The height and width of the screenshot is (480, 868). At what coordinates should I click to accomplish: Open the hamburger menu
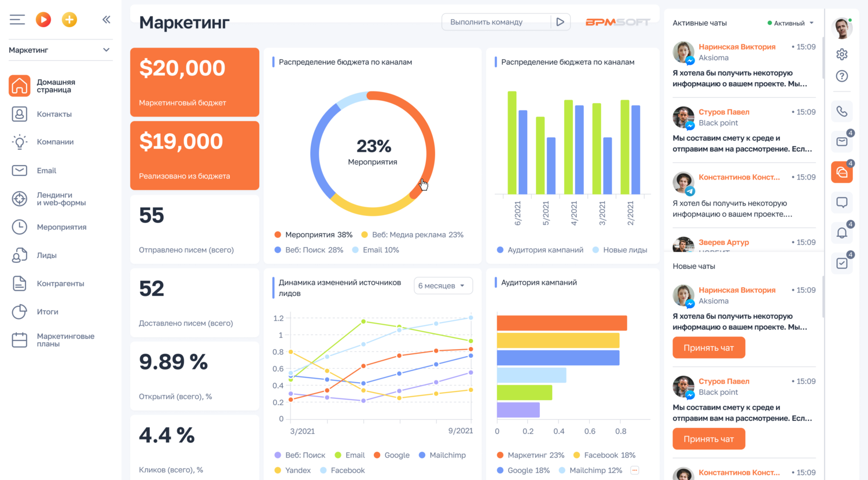coord(17,19)
